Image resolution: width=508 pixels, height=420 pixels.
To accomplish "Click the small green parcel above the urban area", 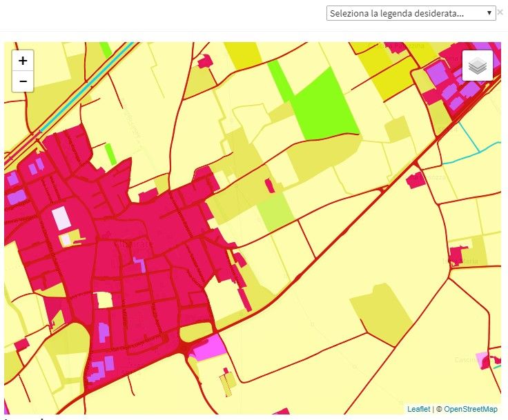I will [110, 154].
